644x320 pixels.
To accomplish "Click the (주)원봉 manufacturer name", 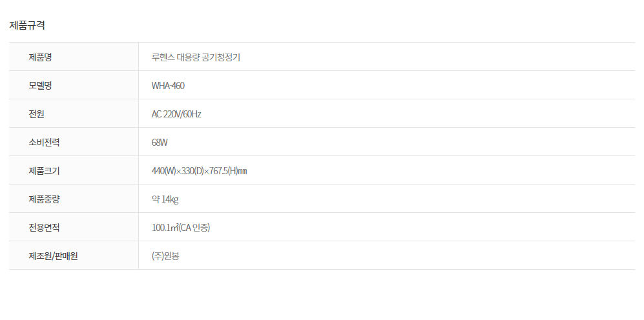I will pos(165,256).
